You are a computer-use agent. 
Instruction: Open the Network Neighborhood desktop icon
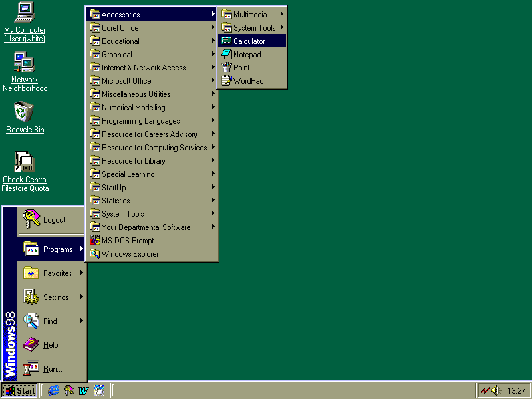coord(25,72)
